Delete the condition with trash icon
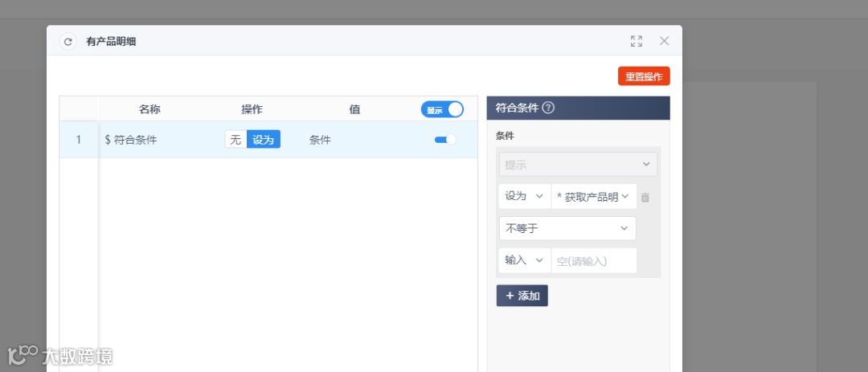The image size is (868, 372). point(645,197)
